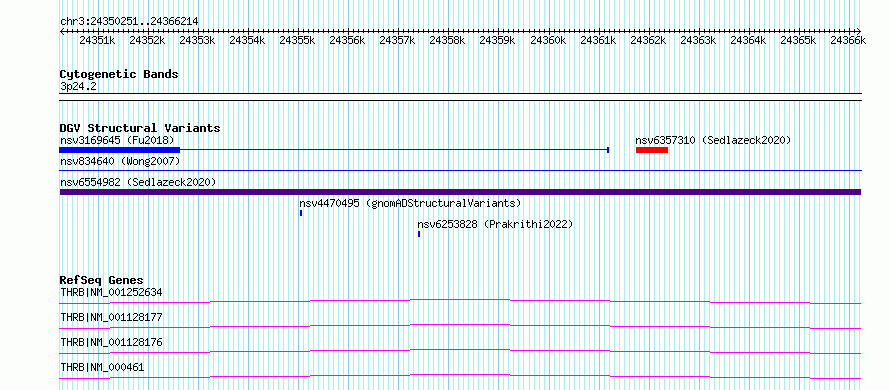Open the nsv6253828 (Prakrithi2022) label

(495, 224)
